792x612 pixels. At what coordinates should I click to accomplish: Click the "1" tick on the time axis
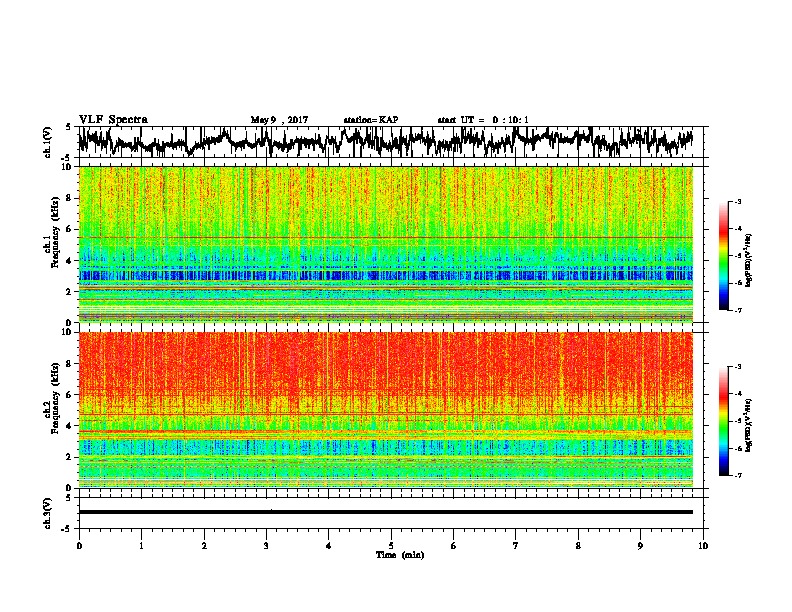(x=141, y=546)
